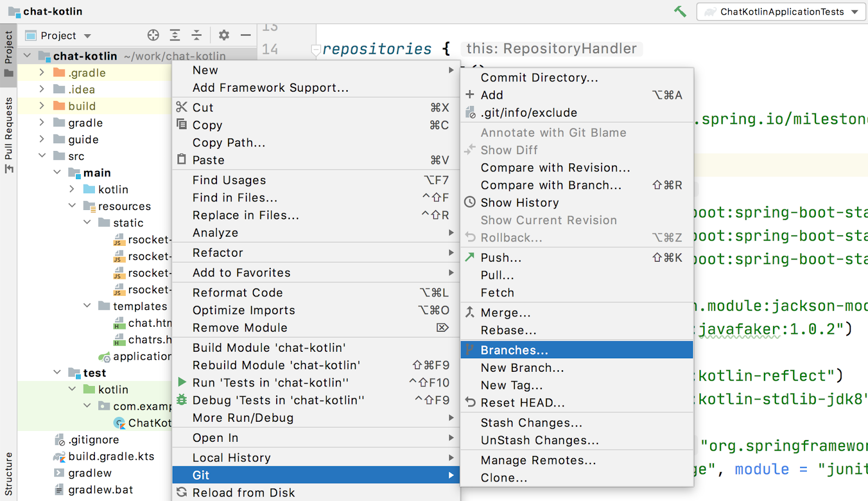Open the Project view dropdown
The image size is (868, 501).
tap(59, 36)
